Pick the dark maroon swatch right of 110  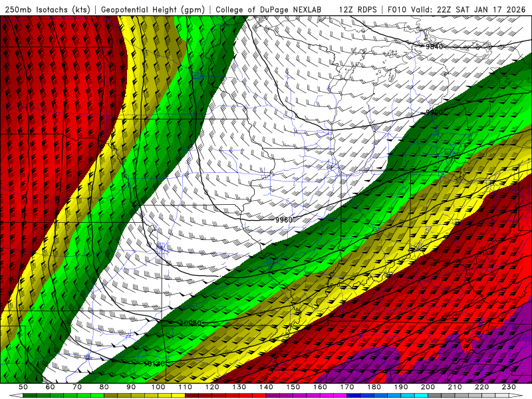pyautogui.click(x=192, y=396)
